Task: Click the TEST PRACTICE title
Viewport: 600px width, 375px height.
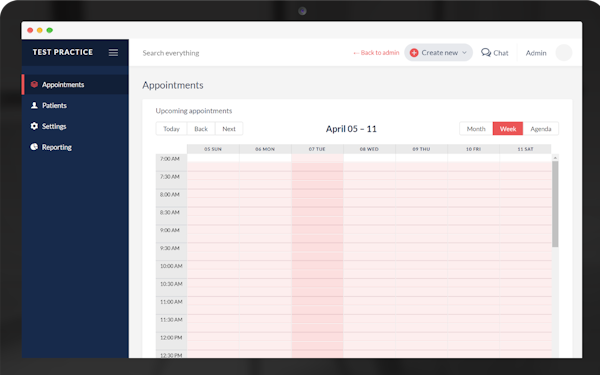Action: pos(63,52)
